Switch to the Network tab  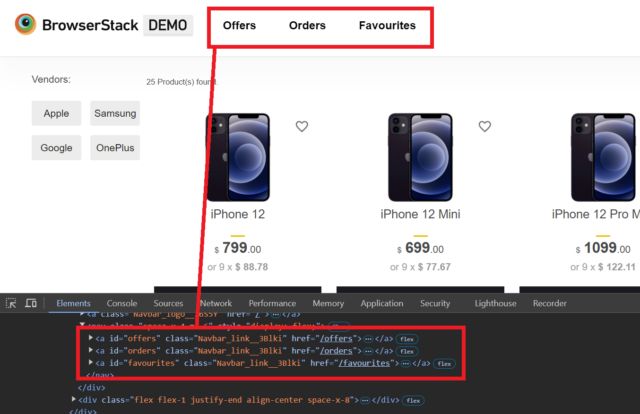coord(216,303)
